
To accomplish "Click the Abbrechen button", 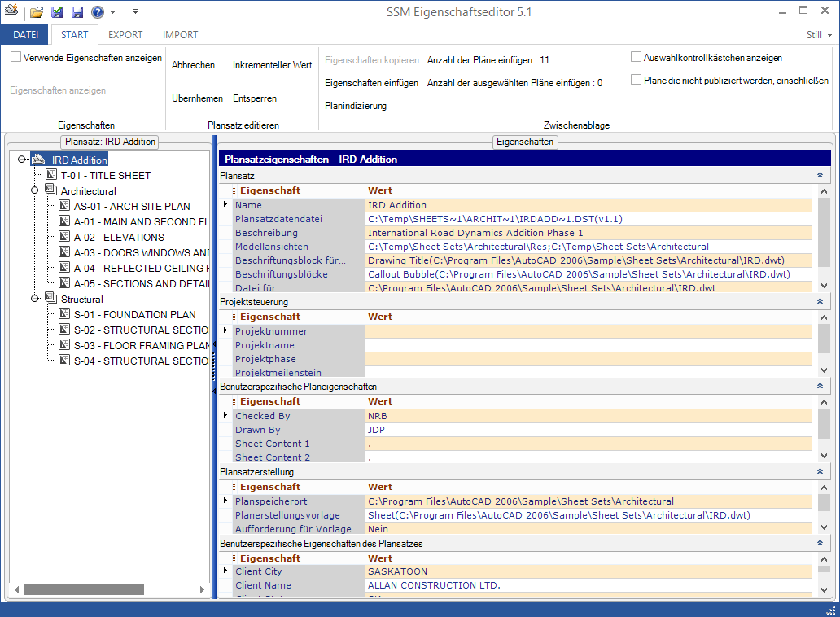I will coord(194,65).
